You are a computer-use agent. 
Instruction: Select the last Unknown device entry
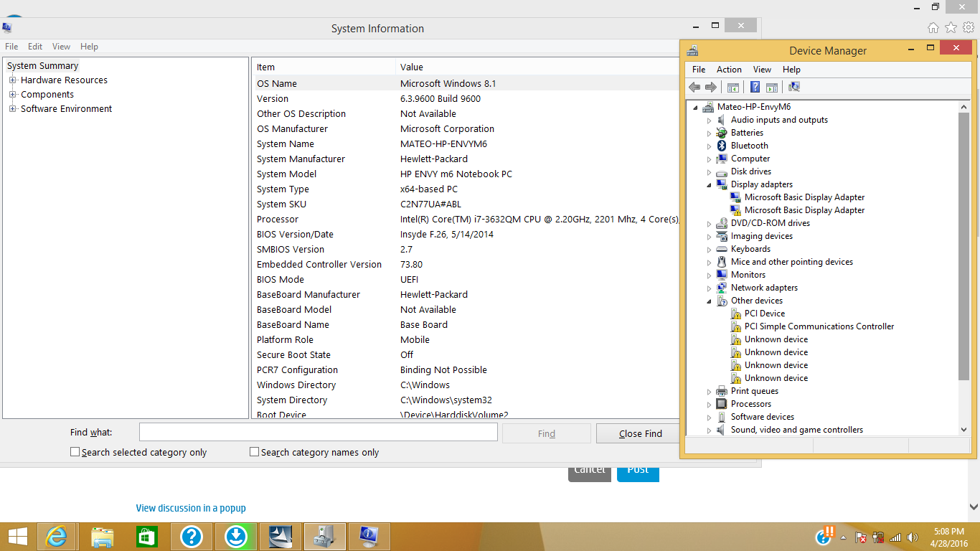click(776, 378)
